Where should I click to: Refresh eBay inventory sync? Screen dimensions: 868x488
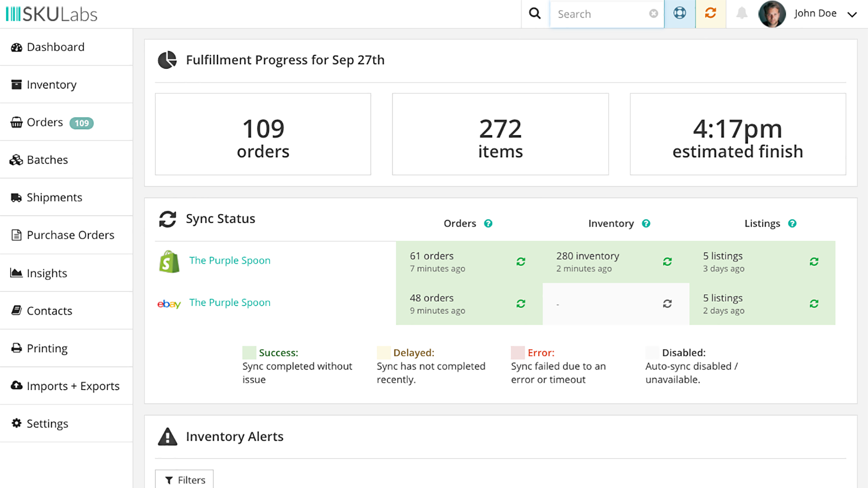pos(667,304)
